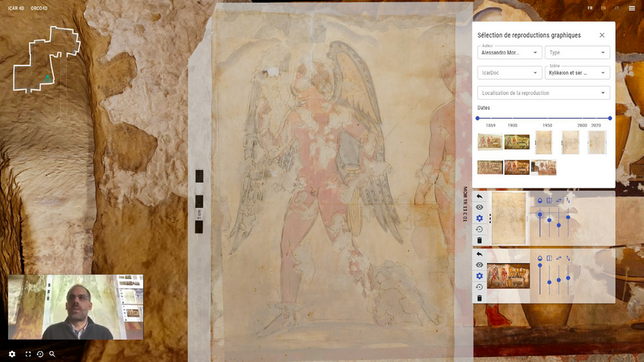This screenshot has width=644, height=362.
Task: Click the fresco layer vertical offset slider handle
Action: (x=568, y=279)
